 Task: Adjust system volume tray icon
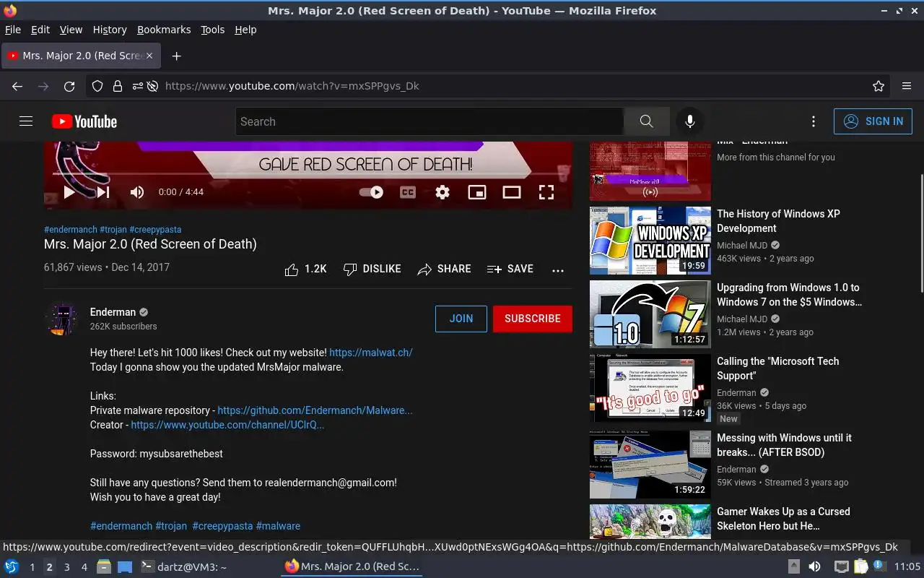tap(814, 567)
